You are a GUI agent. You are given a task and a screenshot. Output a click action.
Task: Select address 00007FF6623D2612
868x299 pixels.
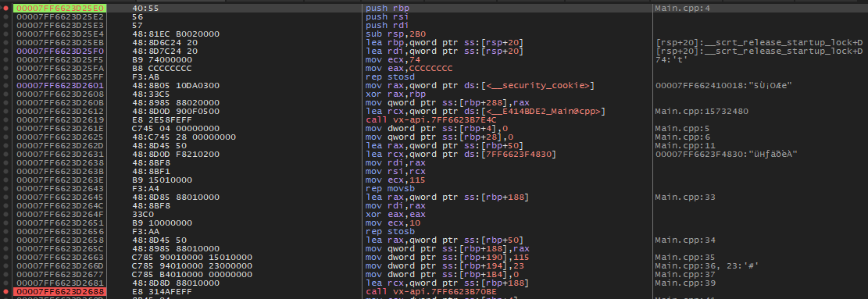pyautogui.click(x=60, y=111)
